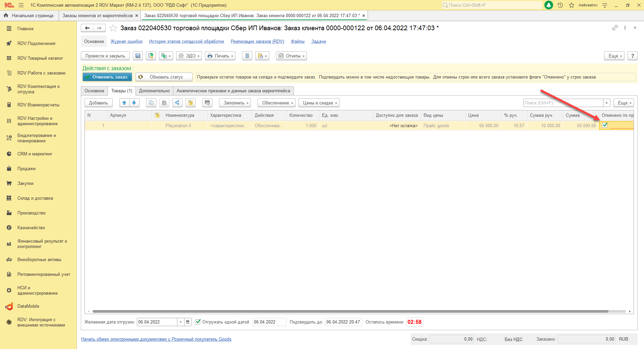Click the link to start electronic document exchange

pos(156,339)
